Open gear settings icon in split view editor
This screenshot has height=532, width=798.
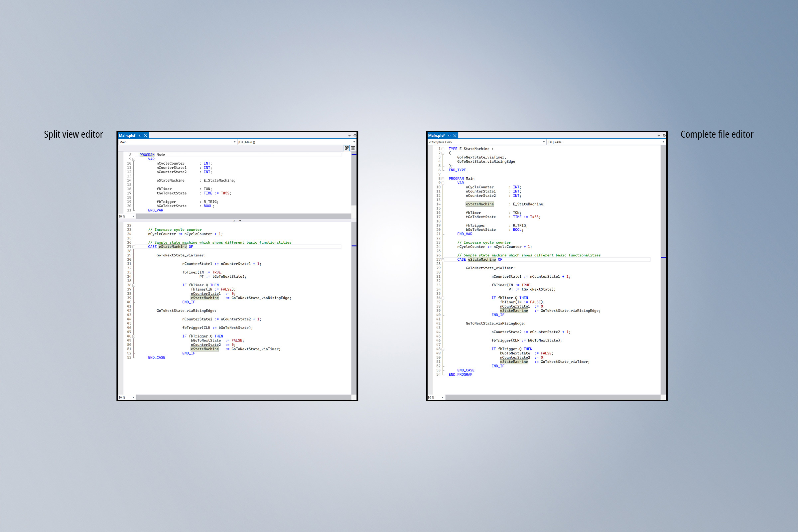point(355,135)
